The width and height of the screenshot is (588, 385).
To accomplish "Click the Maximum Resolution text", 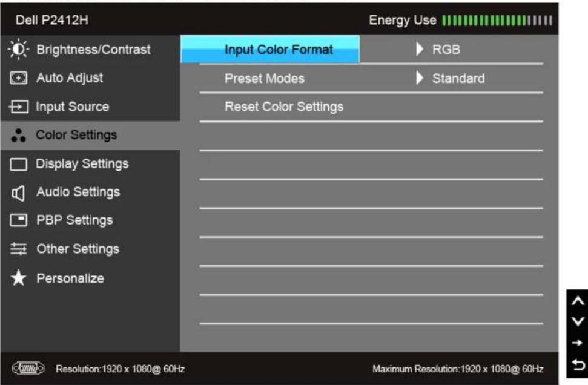I will [458, 369].
